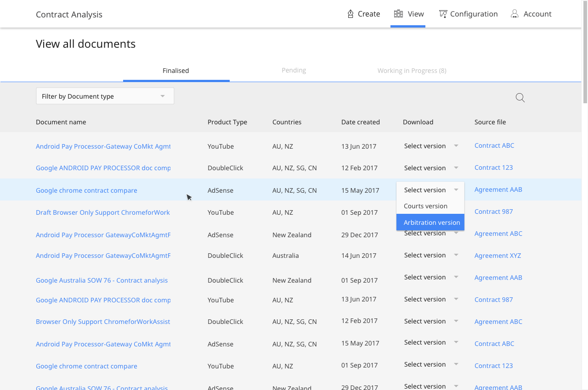Open Google chrome contract compare document
Viewport: 588px width, 390px height.
[86, 190]
